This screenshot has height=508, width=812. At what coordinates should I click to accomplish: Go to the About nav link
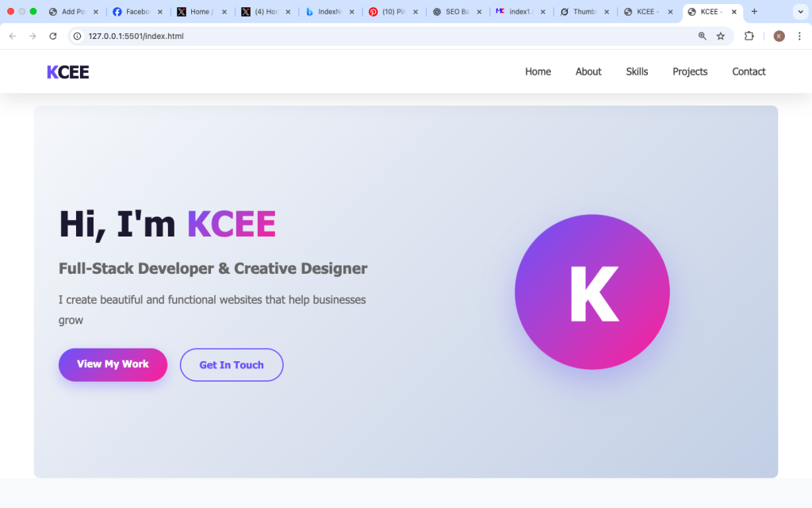click(x=588, y=71)
